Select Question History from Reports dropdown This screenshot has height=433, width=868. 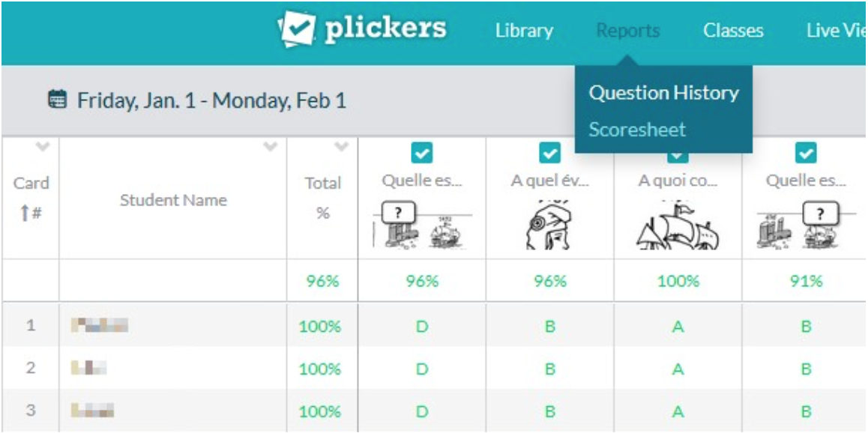click(663, 93)
